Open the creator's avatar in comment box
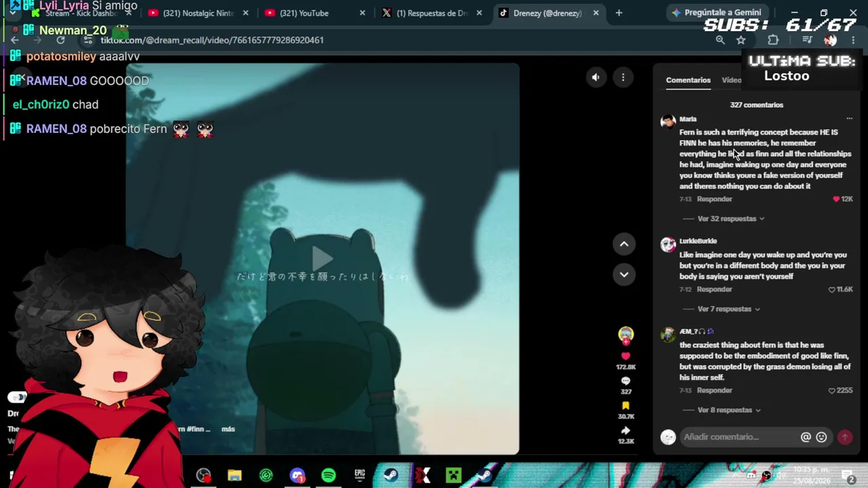868x488 pixels. 668,437
